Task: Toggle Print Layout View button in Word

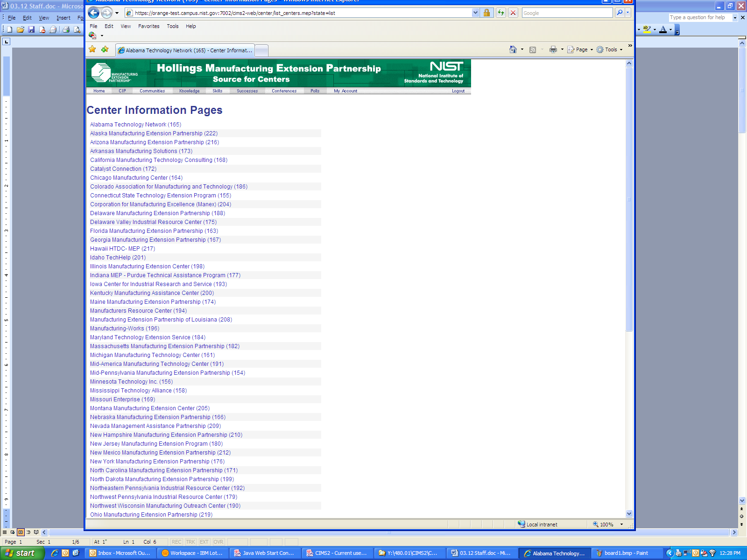Action: tap(21, 532)
